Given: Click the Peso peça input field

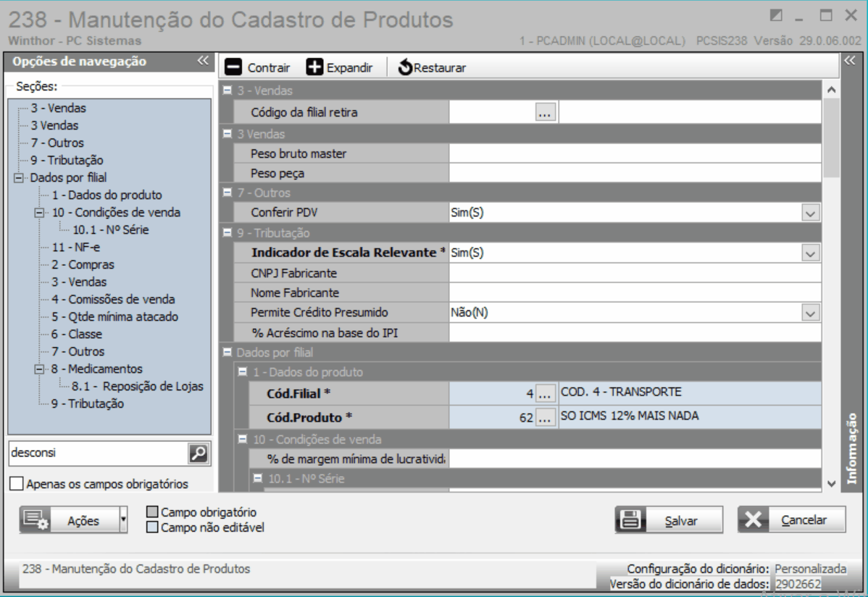Looking at the screenshot, I should (635, 173).
